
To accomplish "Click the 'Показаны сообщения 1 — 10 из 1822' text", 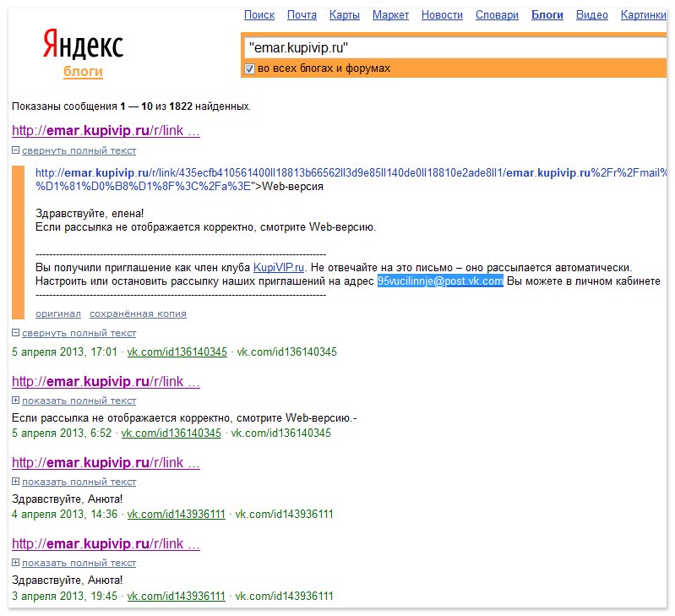I will click(131, 106).
